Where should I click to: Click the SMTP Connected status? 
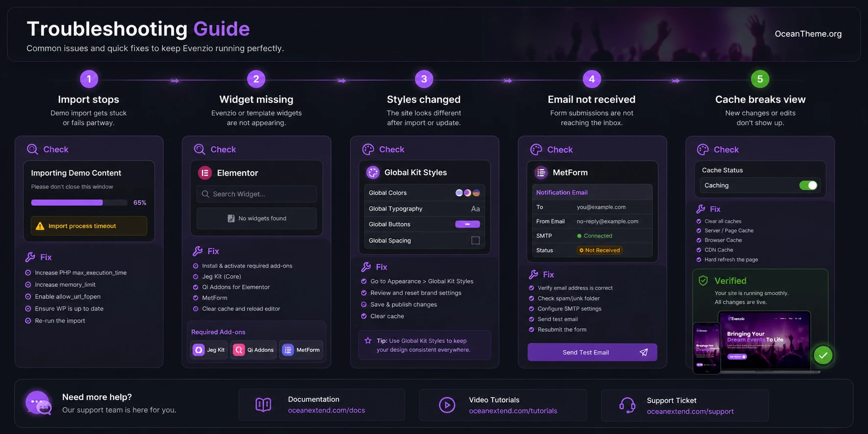click(x=594, y=236)
